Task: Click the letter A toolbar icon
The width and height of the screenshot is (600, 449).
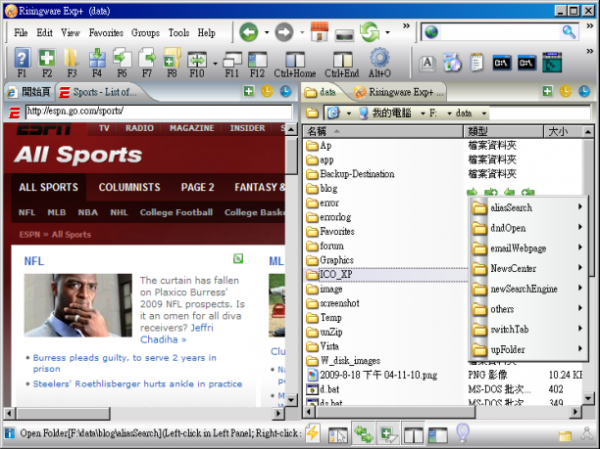Action: pos(427,63)
